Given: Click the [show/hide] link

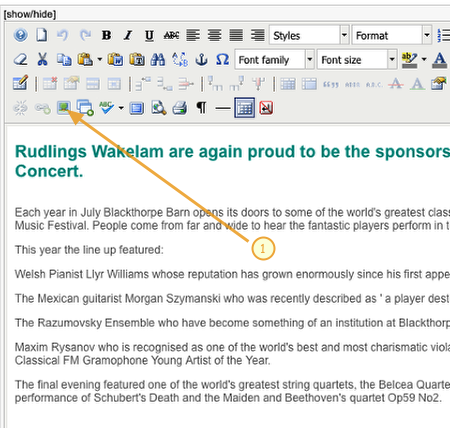Looking at the screenshot, I should 30,14.
